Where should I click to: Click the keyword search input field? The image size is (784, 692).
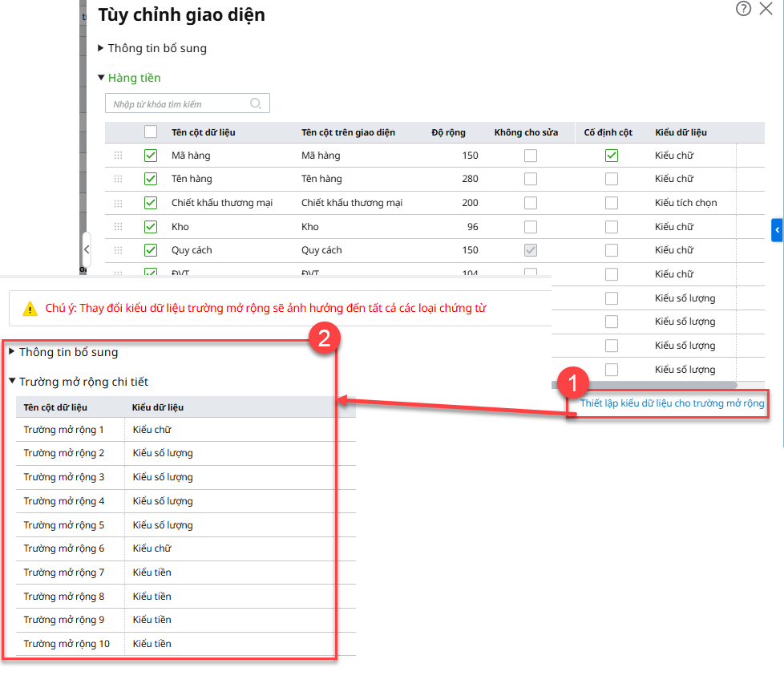click(x=176, y=103)
